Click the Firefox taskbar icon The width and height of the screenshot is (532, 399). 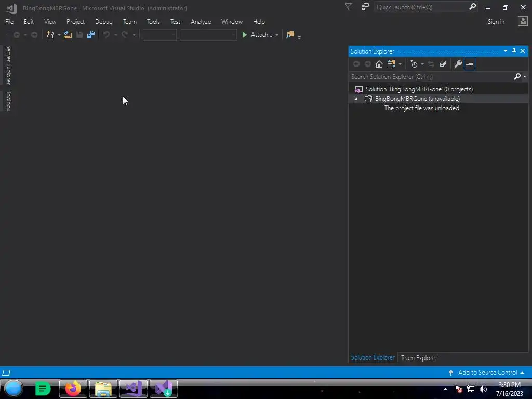[73, 389]
